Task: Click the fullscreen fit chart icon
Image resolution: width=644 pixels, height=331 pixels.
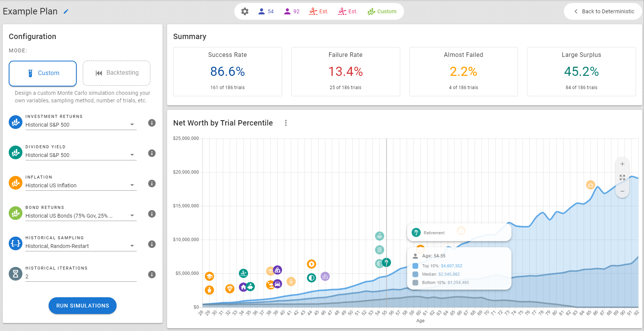Action: (x=622, y=177)
